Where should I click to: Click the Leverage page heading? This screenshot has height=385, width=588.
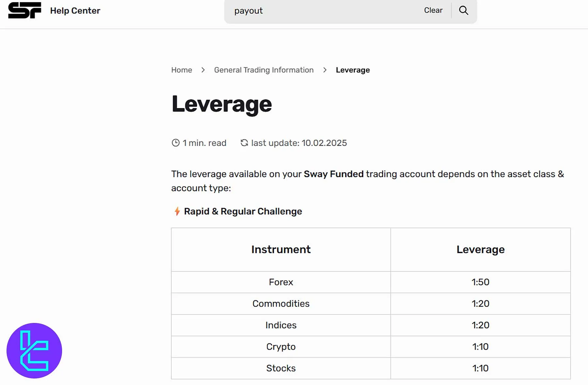(221, 104)
